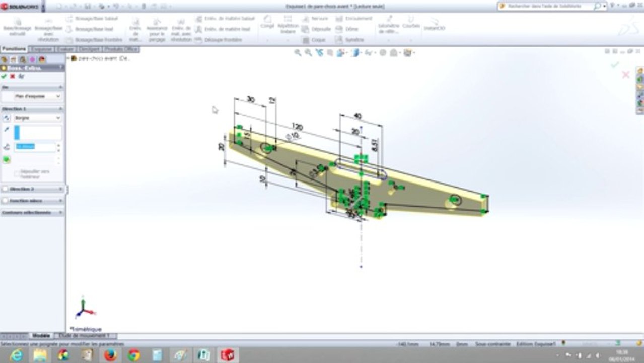Image resolution: width=644 pixels, height=363 pixels.
Task: Expand the Direction 2 section
Action: (x=61, y=189)
